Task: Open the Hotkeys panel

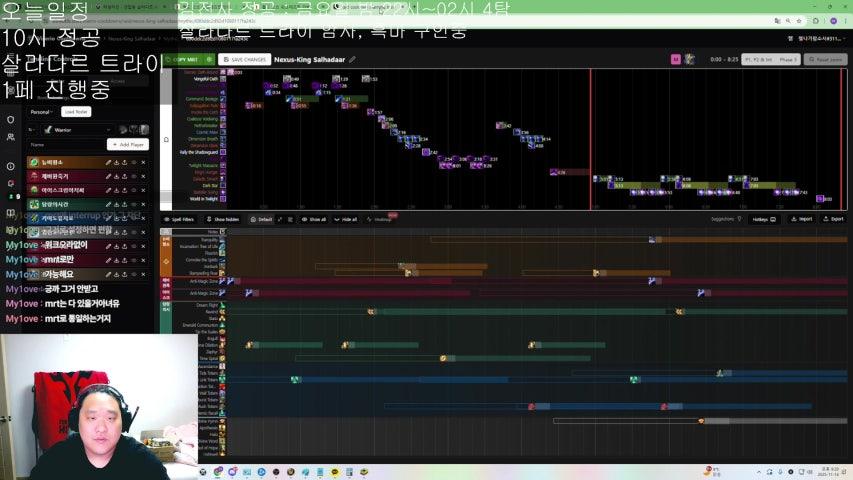Action: pyautogui.click(x=763, y=219)
